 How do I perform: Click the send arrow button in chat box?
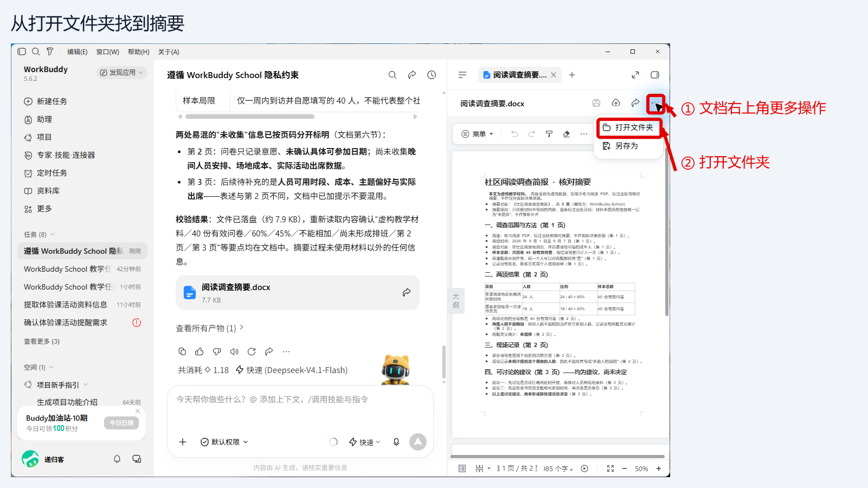[x=418, y=442]
